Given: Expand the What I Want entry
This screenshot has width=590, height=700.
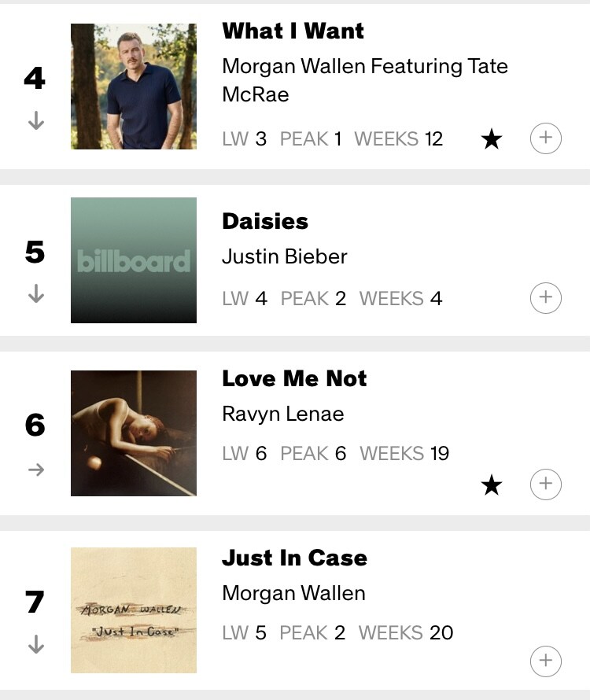Looking at the screenshot, I should pos(546,139).
